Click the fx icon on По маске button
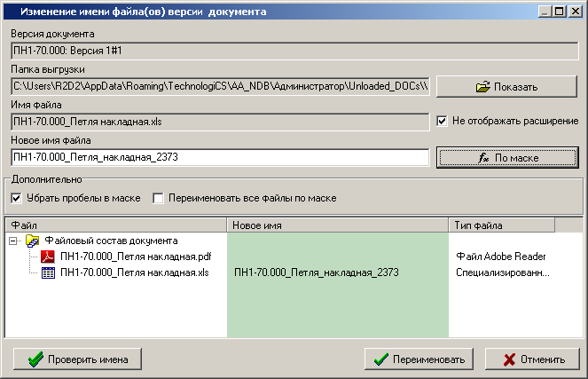The width and height of the screenshot is (588, 379). coord(483,158)
